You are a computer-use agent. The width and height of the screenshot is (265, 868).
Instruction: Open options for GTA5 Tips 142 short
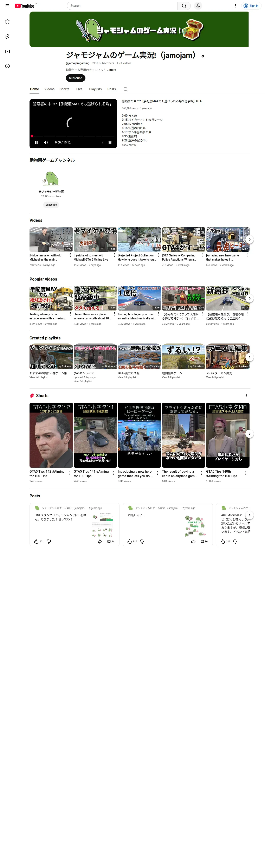(69, 473)
